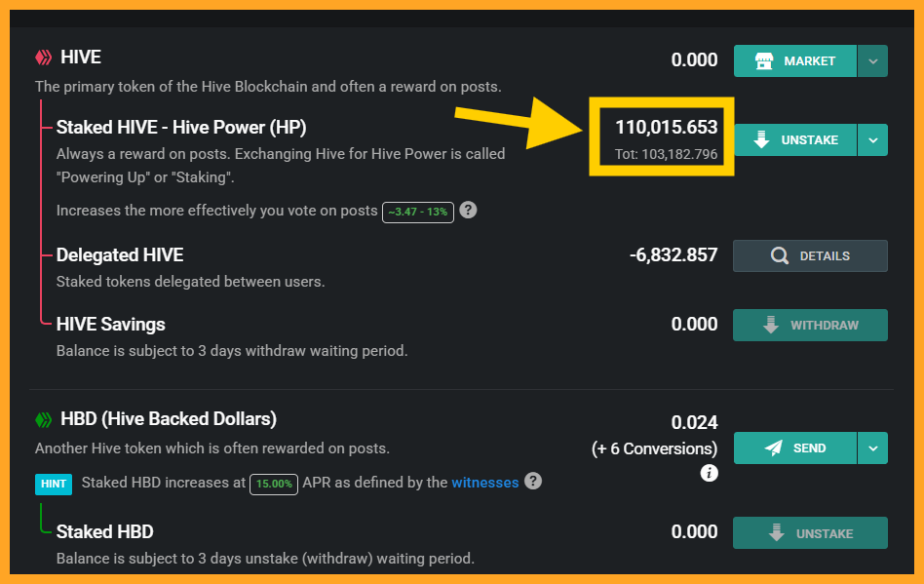Expand the dropdown beside HP Unstake
Viewport: 924px width, 584px height.
click(x=872, y=139)
